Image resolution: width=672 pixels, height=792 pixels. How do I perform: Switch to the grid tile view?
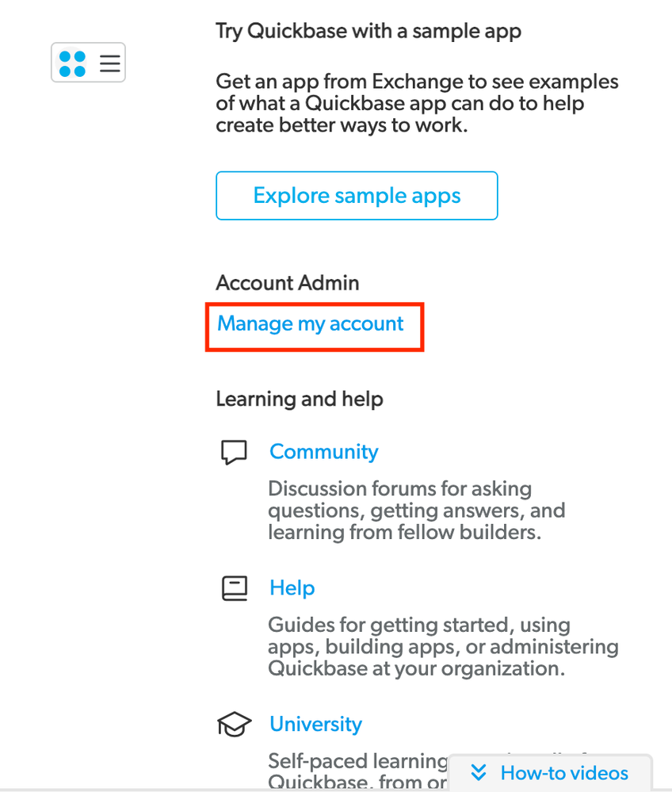72,63
